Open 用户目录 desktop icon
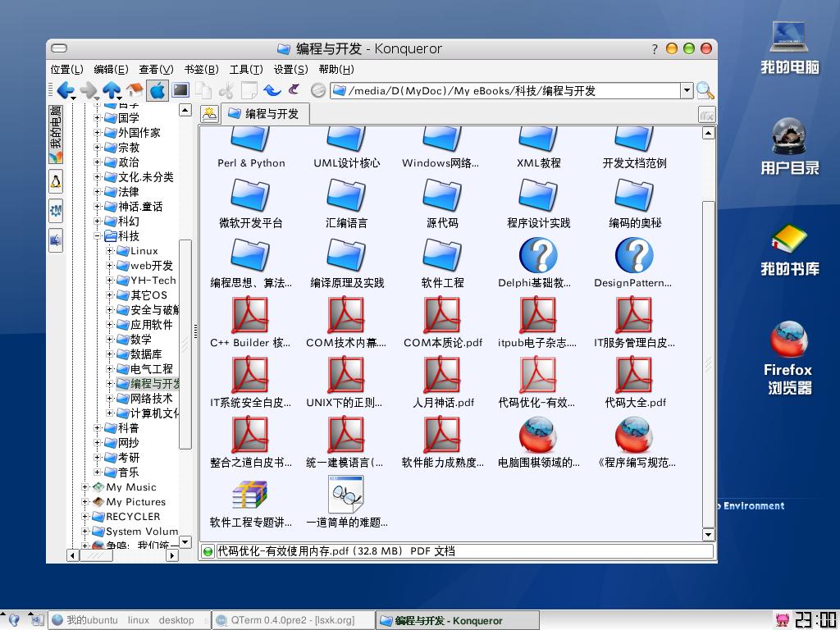This screenshot has width=840, height=630. [790, 147]
